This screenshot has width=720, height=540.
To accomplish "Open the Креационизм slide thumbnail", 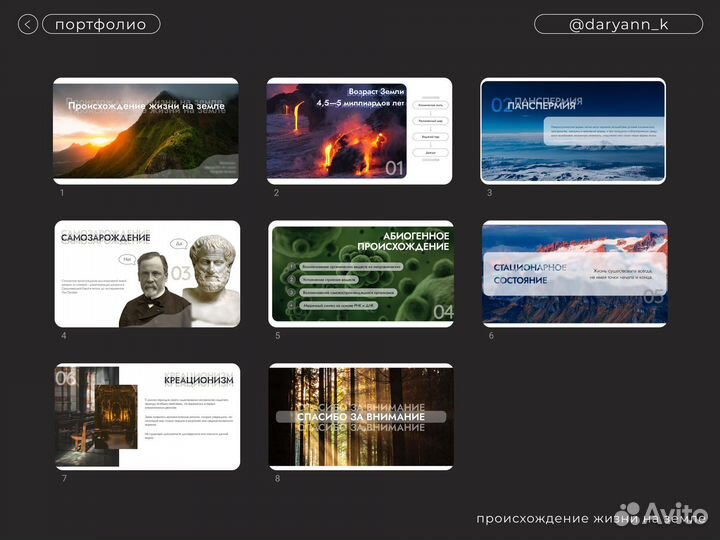I will [146, 416].
